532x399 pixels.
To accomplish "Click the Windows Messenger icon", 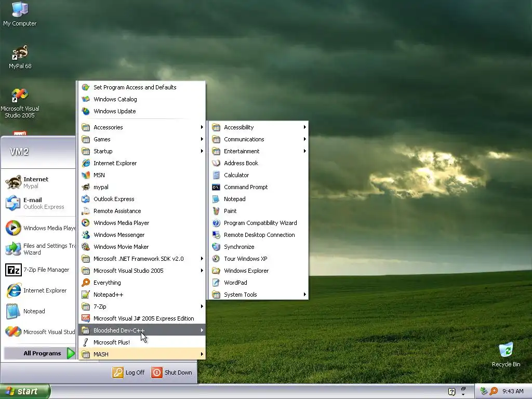I will point(86,235).
